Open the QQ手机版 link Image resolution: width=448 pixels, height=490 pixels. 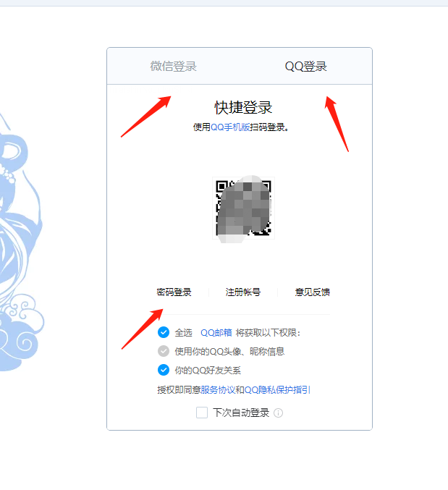click(230, 127)
